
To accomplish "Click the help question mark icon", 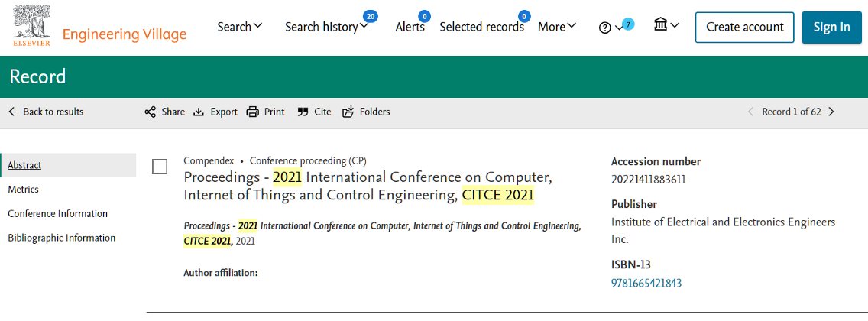I will pyautogui.click(x=605, y=27).
